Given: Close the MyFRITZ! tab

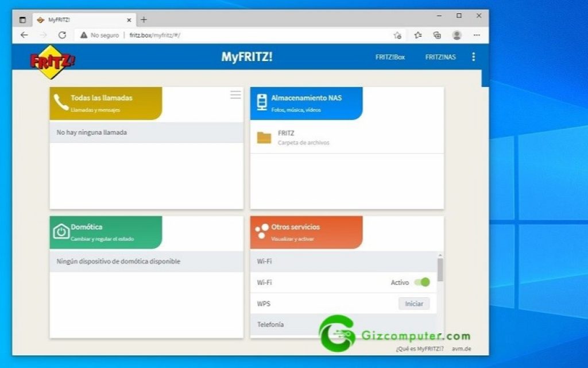Looking at the screenshot, I should (x=129, y=20).
